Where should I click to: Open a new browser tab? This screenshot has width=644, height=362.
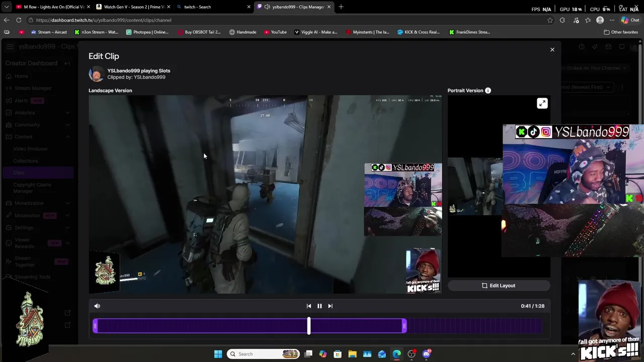[341, 7]
